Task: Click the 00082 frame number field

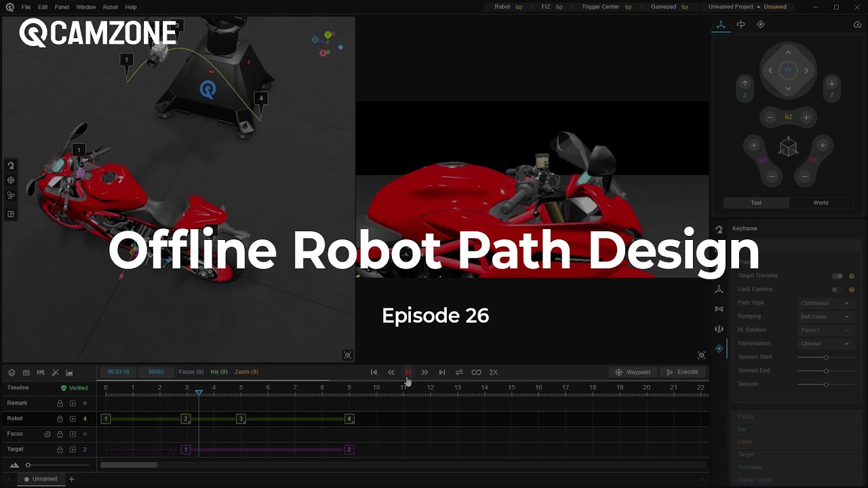Action: point(156,371)
